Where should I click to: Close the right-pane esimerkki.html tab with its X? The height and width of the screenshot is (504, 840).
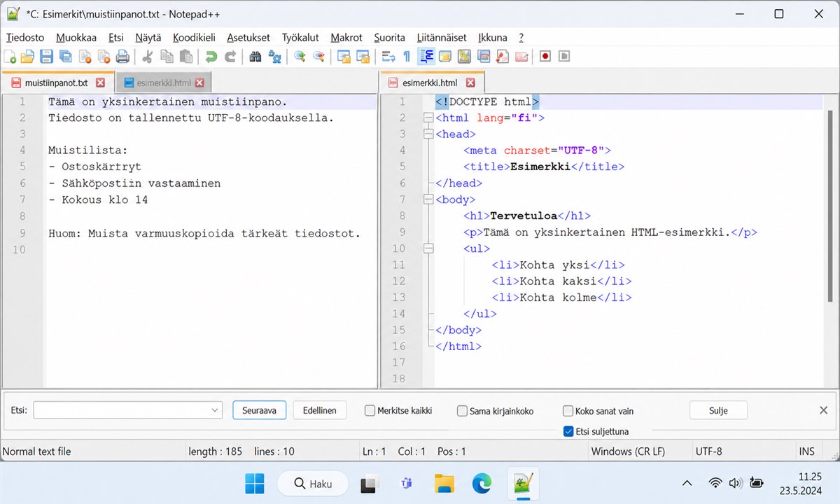click(471, 83)
